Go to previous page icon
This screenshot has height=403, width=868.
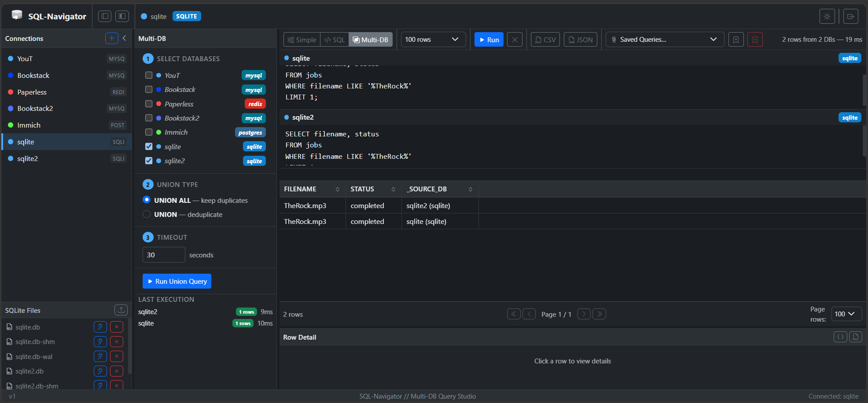pyautogui.click(x=529, y=314)
